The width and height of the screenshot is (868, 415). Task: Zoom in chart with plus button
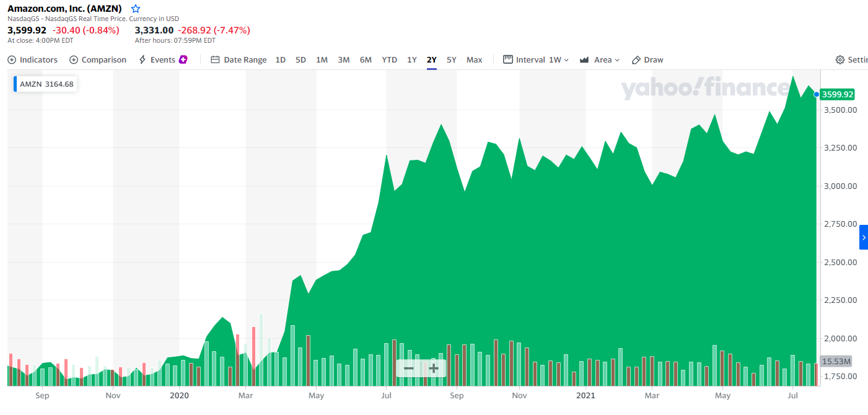[x=433, y=369]
